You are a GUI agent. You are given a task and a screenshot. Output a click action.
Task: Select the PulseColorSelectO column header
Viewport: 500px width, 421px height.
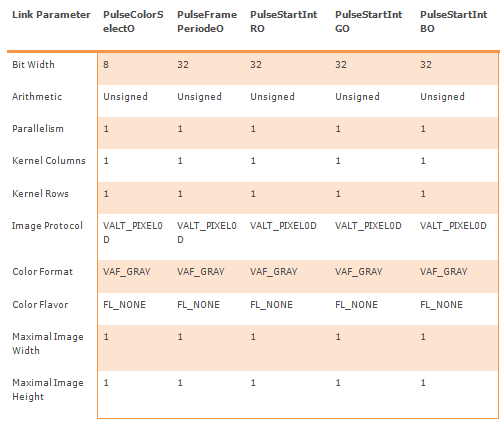point(133,21)
